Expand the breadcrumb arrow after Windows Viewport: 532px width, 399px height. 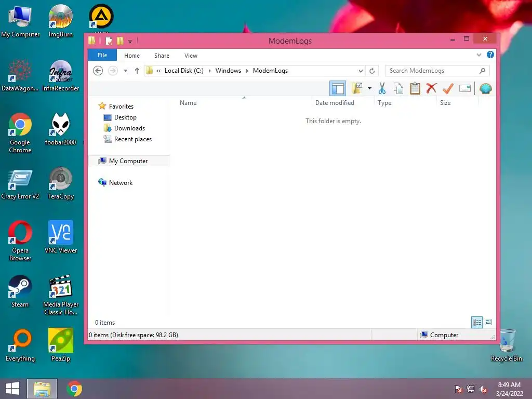[x=247, y=71]
